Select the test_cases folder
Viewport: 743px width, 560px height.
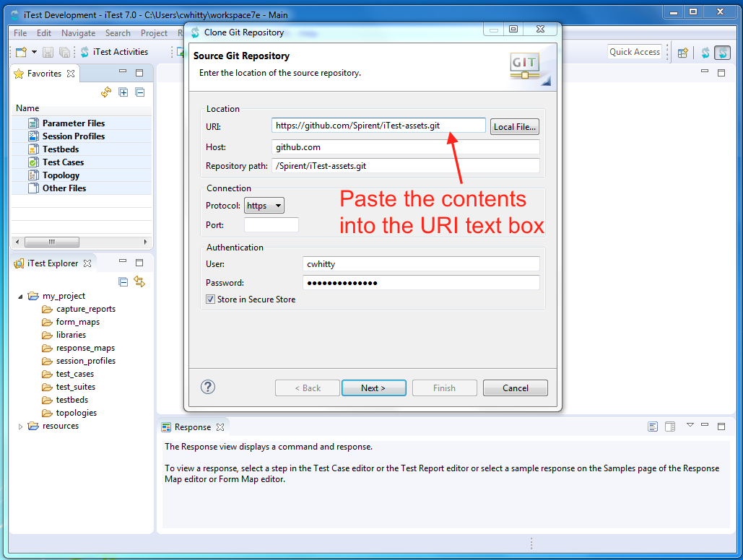point(75,374)
